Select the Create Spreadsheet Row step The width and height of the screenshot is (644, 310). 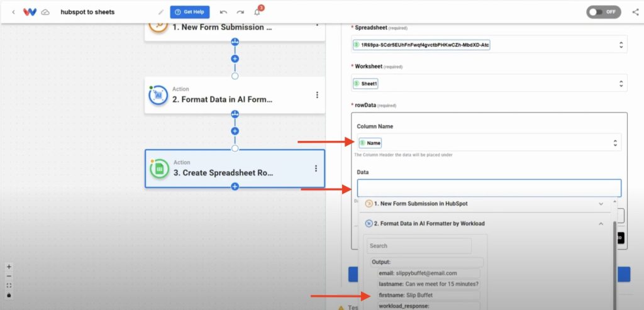[235, 169]
